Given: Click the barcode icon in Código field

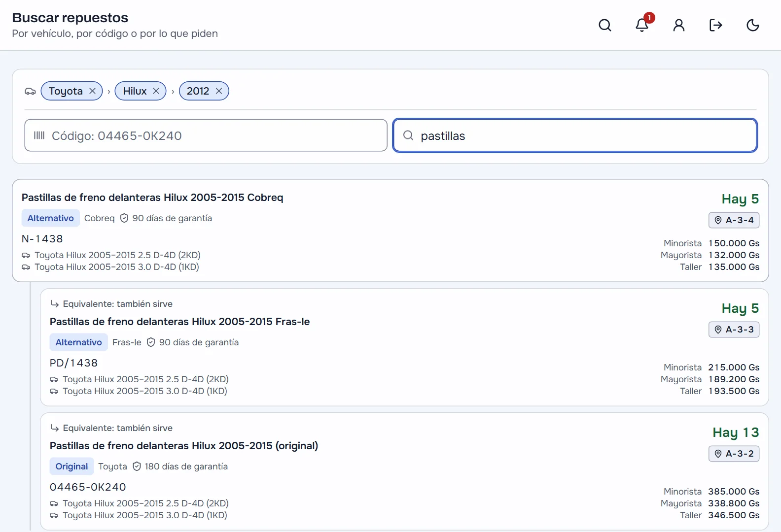Looking at the screenshot, I should 39,135.
